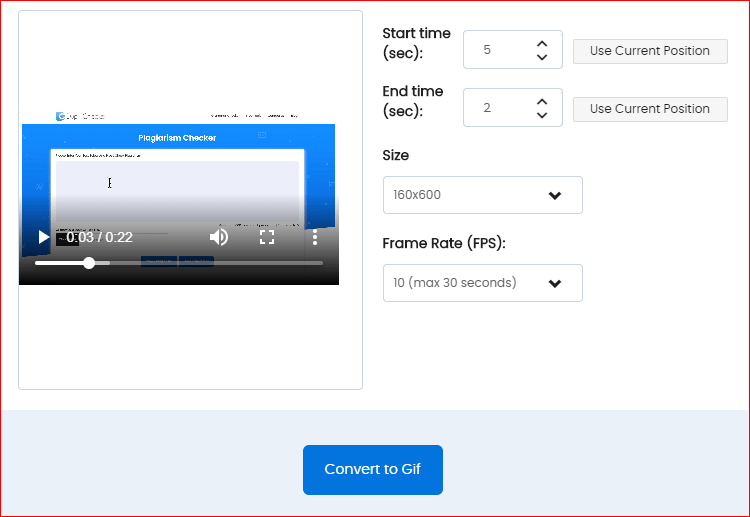Open the Size dropdown showing 160x600

tap(483, 195)
